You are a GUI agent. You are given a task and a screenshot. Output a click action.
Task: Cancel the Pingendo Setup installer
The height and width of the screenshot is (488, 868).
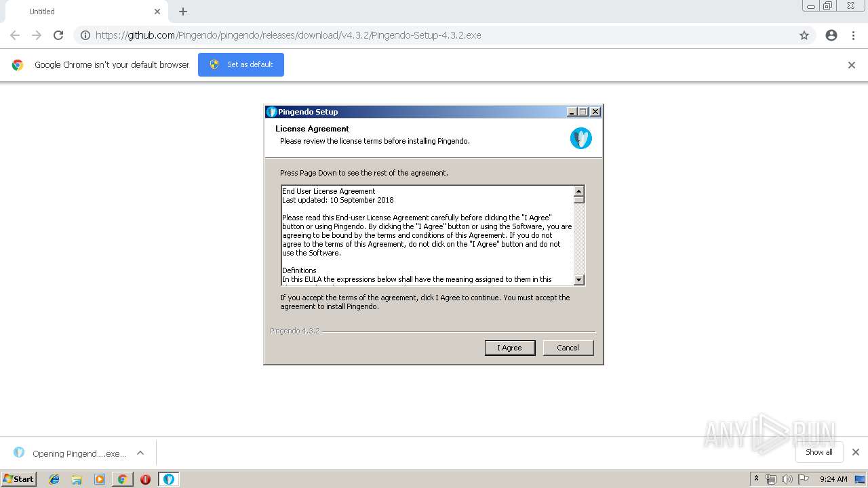click(568, 348)
